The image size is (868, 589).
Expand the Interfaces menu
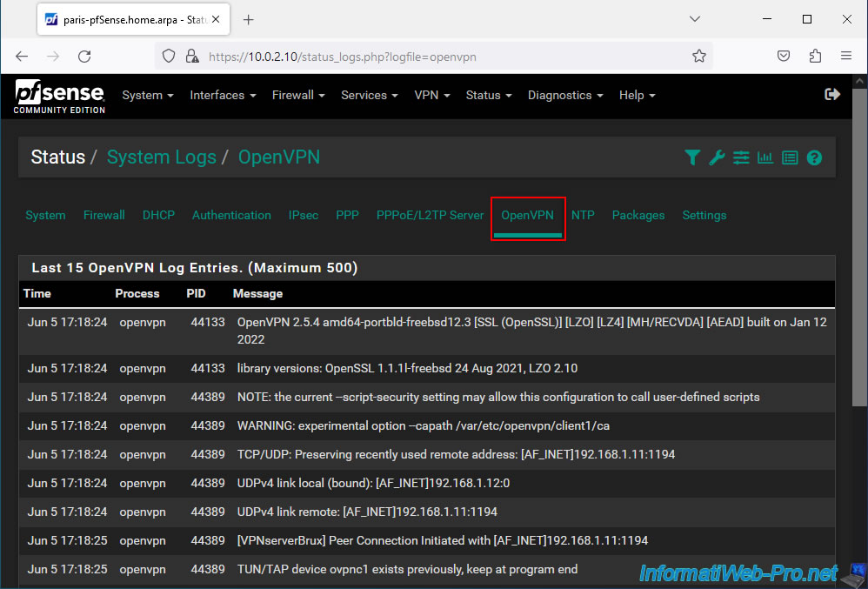[224, 95]
